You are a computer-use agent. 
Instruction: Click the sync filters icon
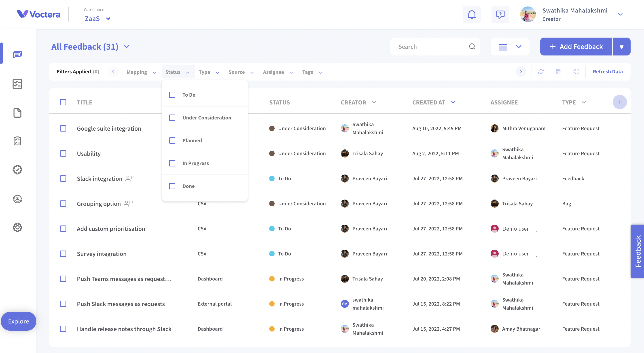pos(541,72)
